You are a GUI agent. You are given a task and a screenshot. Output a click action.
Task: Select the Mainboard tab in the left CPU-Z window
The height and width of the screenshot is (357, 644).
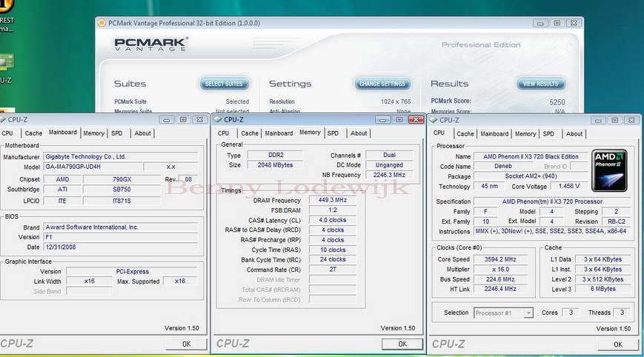point(63,133)
